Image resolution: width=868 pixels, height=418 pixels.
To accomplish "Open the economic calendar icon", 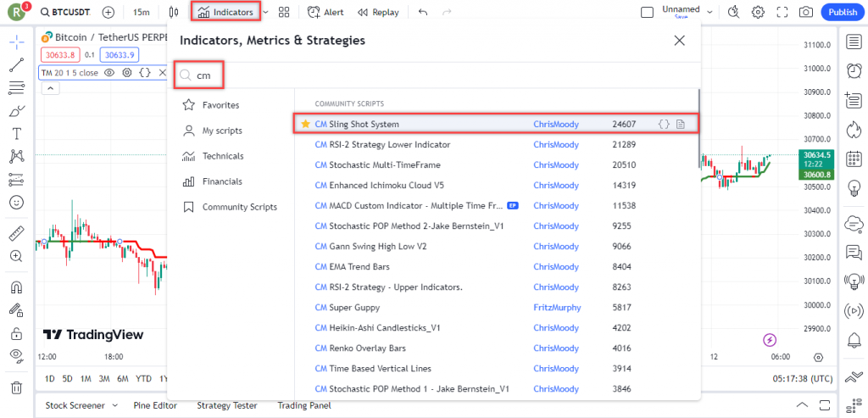I will point(854,159).
